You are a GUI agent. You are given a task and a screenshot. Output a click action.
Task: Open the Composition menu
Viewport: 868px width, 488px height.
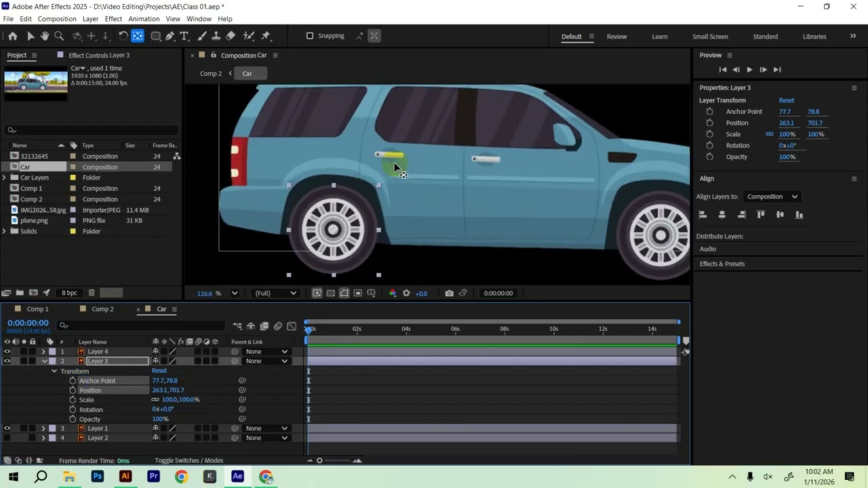(57, 19)
